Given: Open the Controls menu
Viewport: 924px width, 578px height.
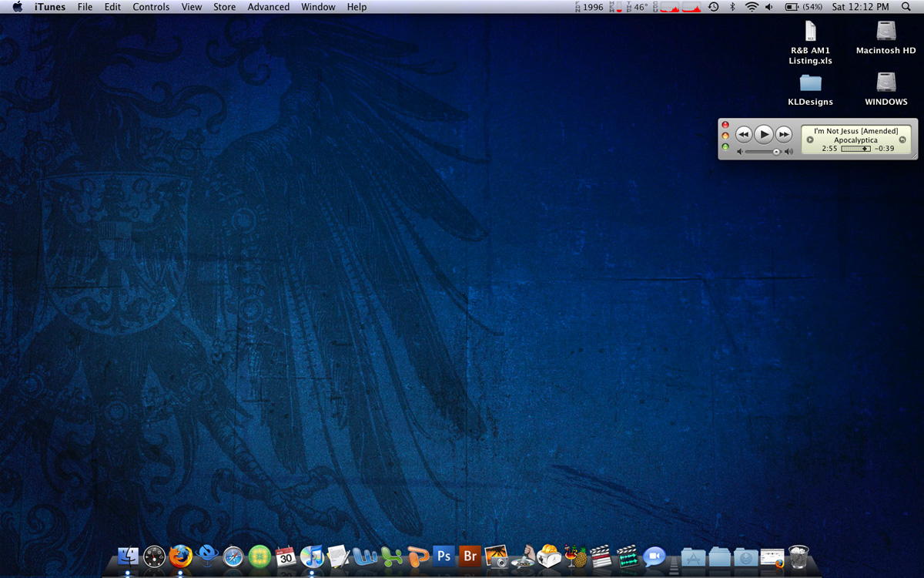Looking at the screenshot, I should (151, 7).
